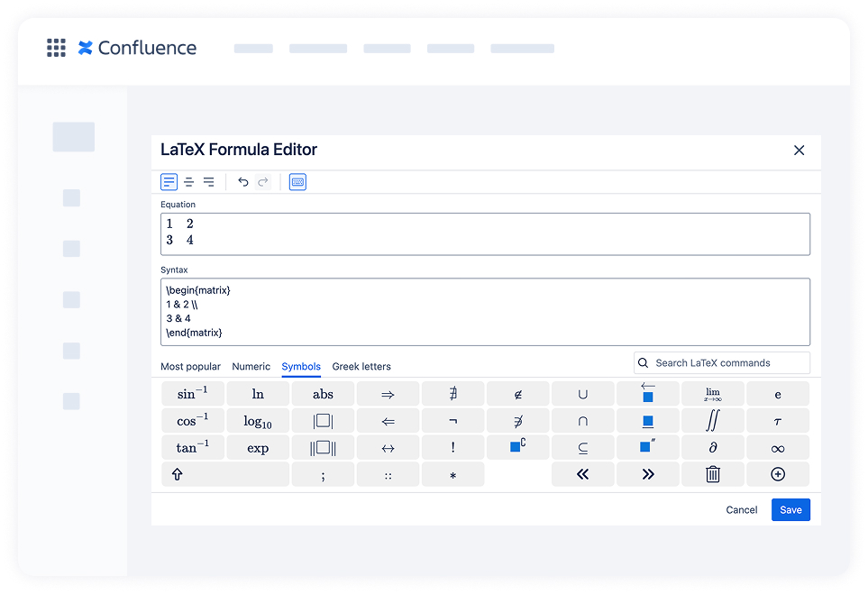
Task: Open the Confluence app switcher grid
Action: click(x=56, y=48)
